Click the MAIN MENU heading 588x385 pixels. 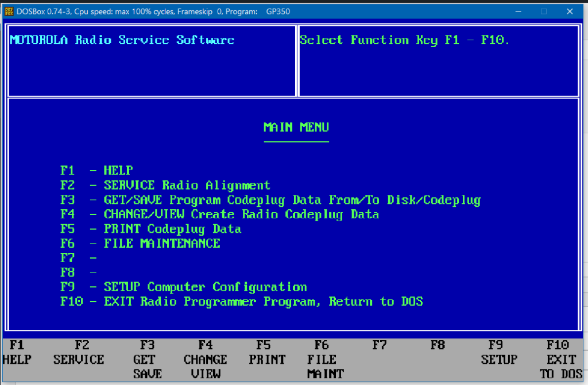pyautogui.click(x=296, y=128)
